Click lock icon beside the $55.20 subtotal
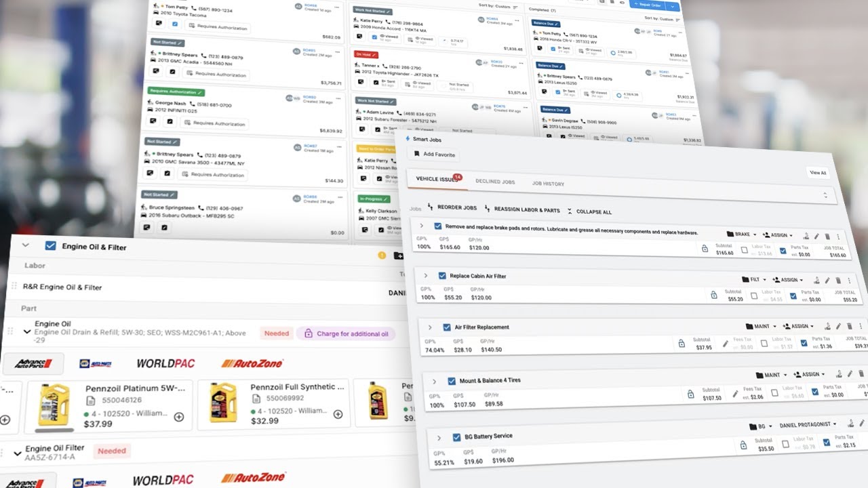This screenshot has height=488, width=868. point(713,295)
